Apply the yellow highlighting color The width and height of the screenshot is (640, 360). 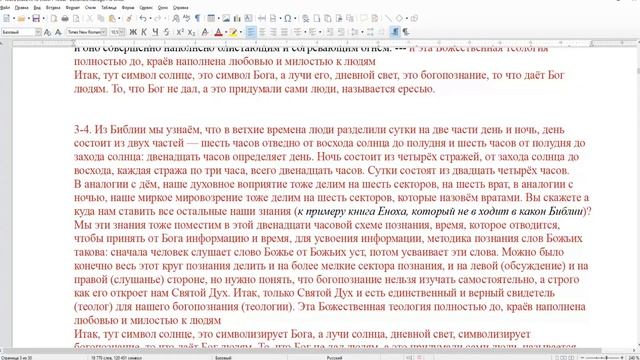coord(233,32)
